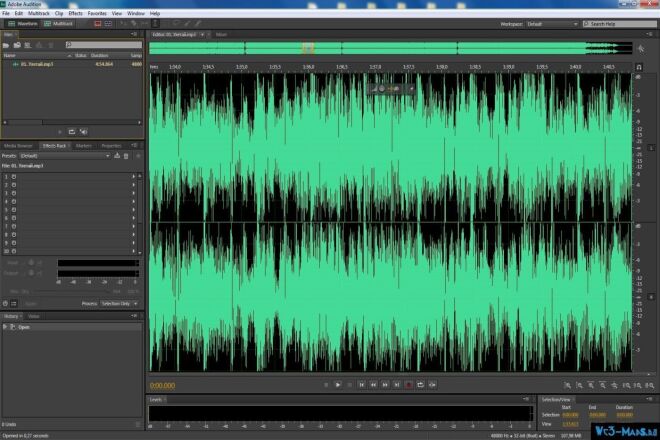Viewport: 660px width, 440px height.
Task: Toggle power for effect slot 1
Action: point(14,177)
